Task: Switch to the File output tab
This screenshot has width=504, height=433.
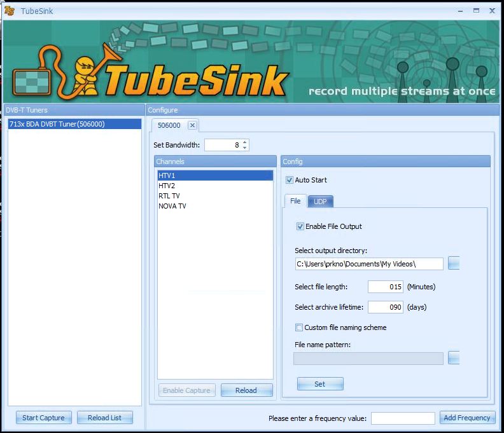Action: tap(295, 201)
